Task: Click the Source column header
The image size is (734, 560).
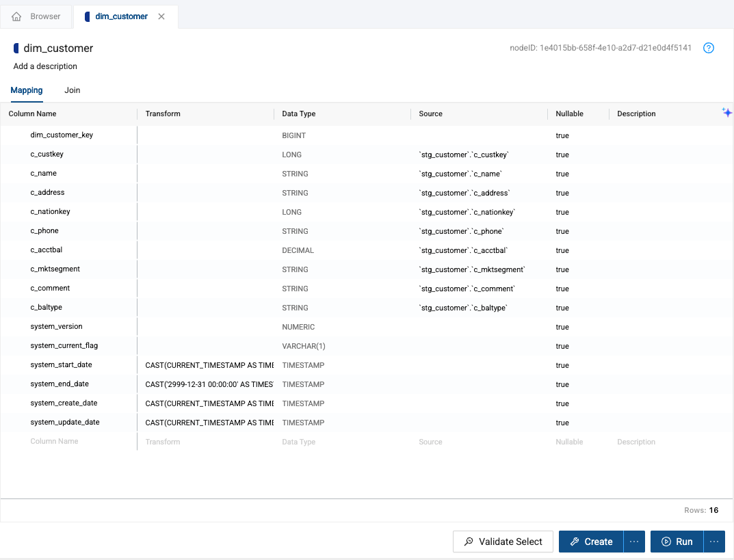Action: coord(431,114)
